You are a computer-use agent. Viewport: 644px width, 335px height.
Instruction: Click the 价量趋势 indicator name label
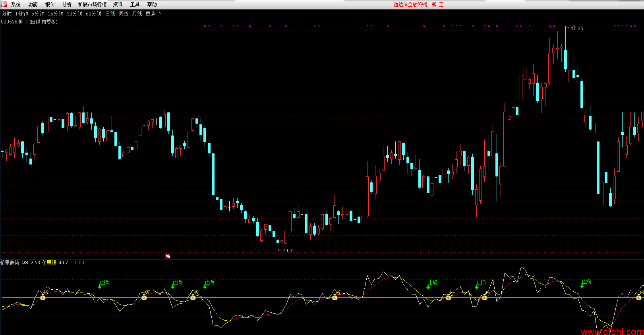pyautogui.click(x=10, y=263)
